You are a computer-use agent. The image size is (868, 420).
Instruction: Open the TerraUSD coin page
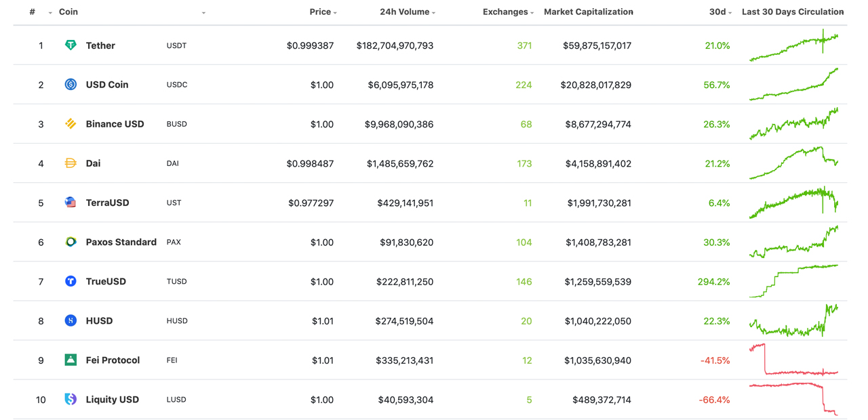click(x=107, y=203)
